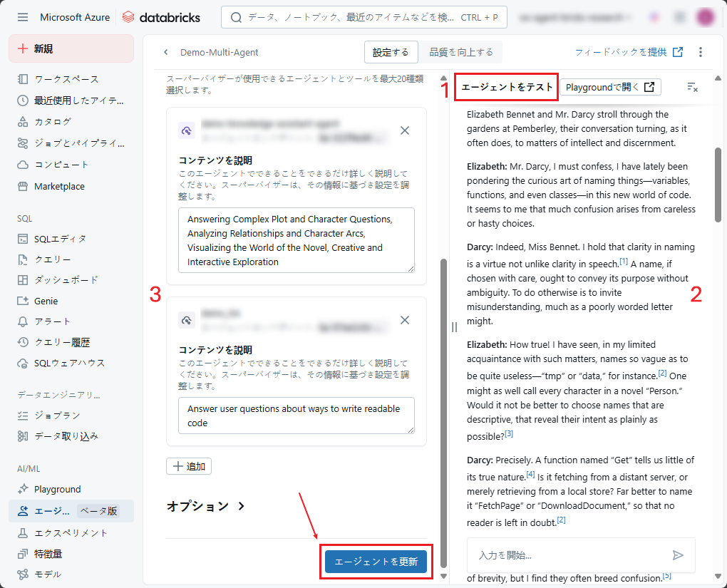Click the ベータ版 badge
The height and width of the screenshot is (588, 727).
pyautogui.click(x=99, y=511)
